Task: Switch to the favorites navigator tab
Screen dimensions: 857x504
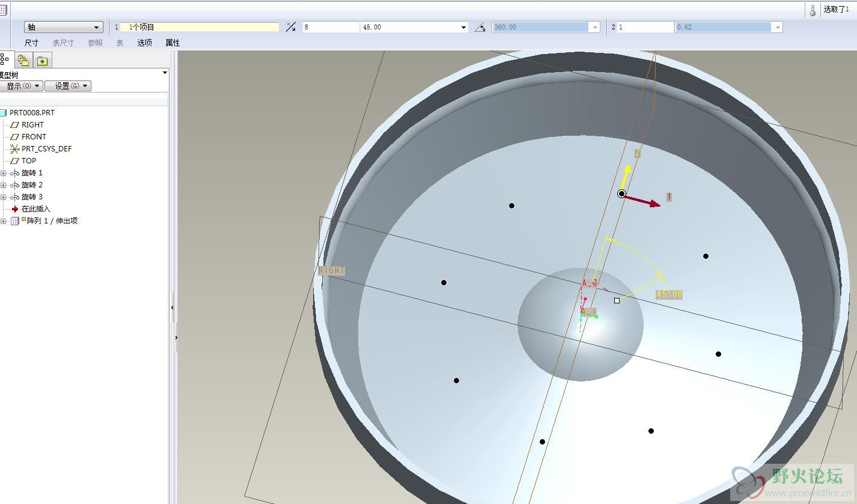Action: point(42,60)
